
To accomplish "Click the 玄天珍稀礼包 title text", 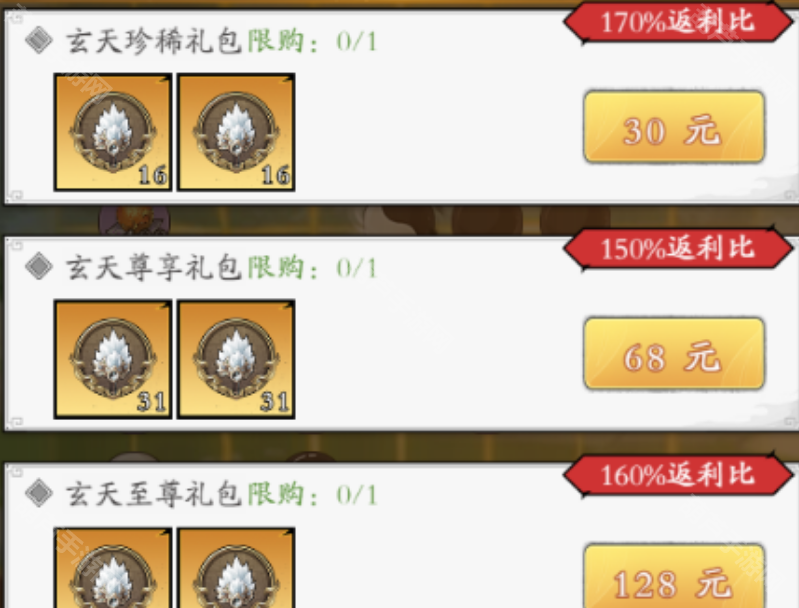I will click(153, 41).
